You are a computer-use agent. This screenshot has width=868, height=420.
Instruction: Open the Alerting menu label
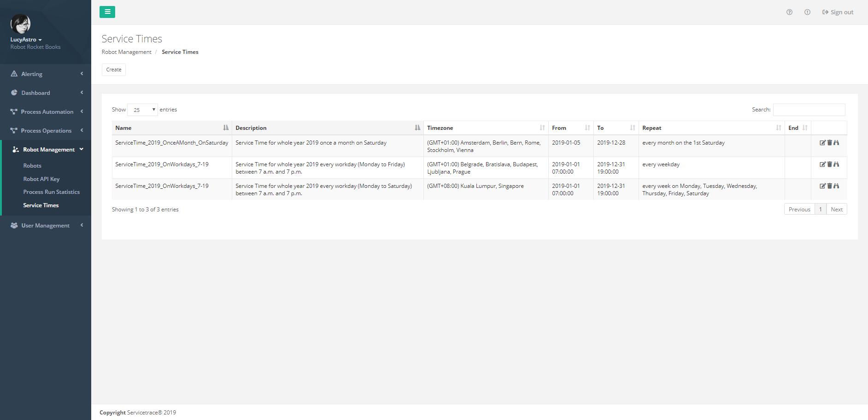tap(32, 74)
